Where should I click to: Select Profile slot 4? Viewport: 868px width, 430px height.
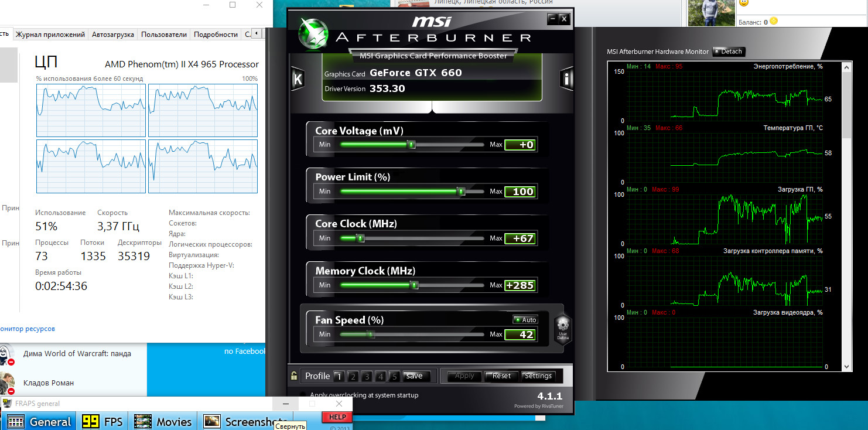[381, 376]
